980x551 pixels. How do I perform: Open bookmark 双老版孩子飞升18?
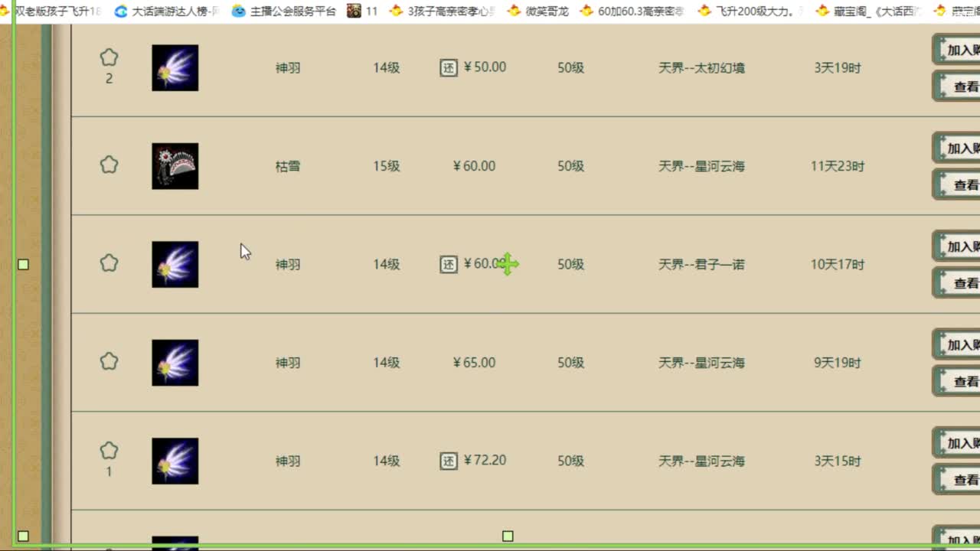pos(51,11)
